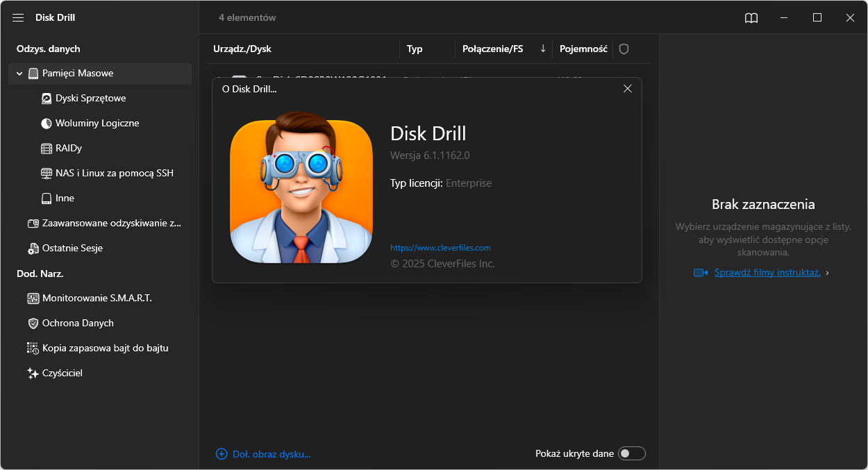
Task: Open Ostatnie Sesje
Action: (x=72, y=249)
